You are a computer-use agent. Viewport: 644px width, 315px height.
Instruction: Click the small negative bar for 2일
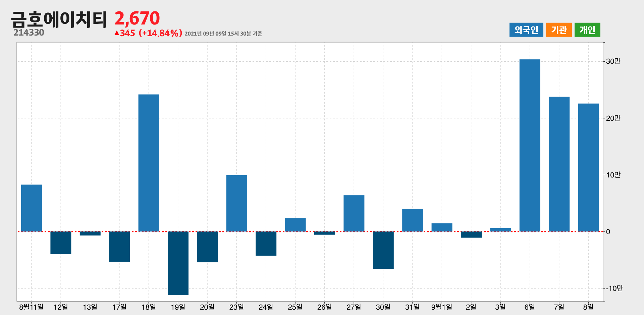pos(471,234)
